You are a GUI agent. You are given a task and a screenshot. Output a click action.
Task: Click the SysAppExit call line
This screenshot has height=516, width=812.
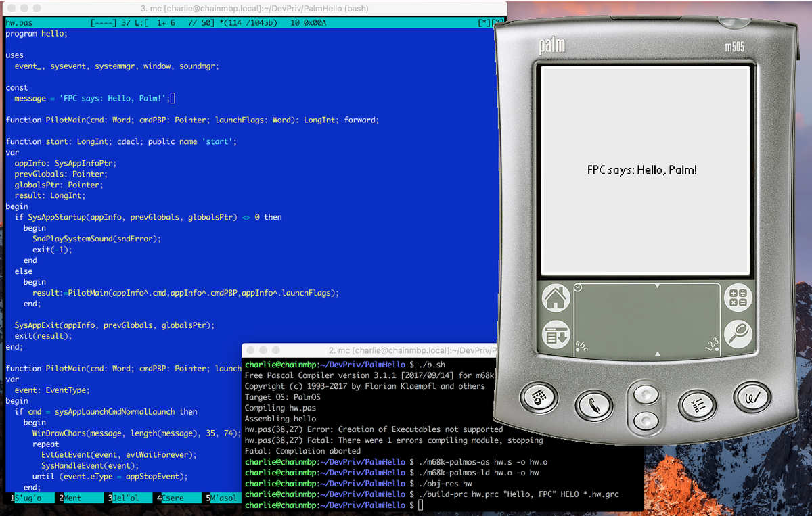[x=114, y=326]
